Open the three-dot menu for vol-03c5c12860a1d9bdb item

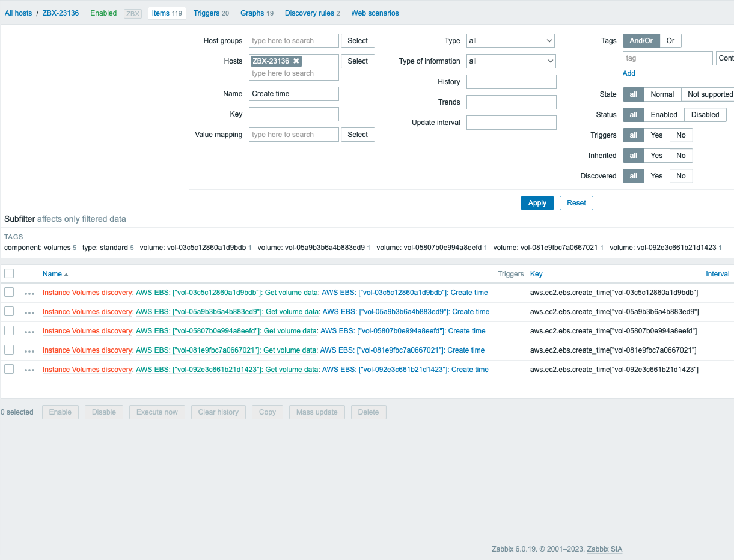pyautogui.click(x=29, y=293)
